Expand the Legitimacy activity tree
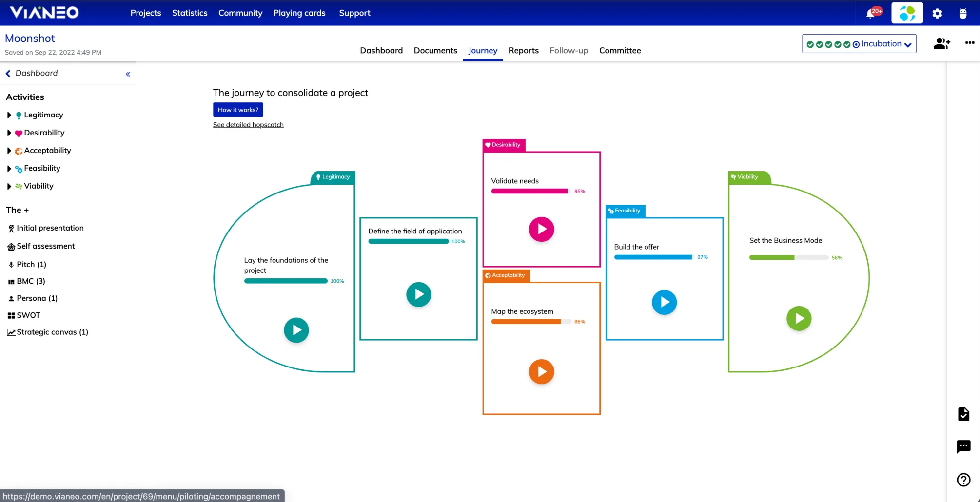 [9, 115]
